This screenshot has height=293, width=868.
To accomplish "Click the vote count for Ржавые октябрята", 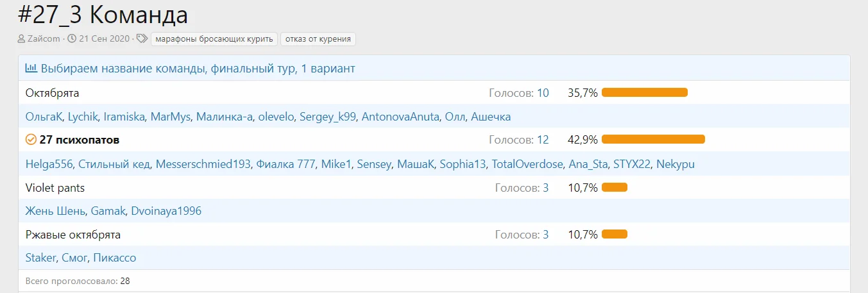I will pyautogui.click(x=546, y=235).
